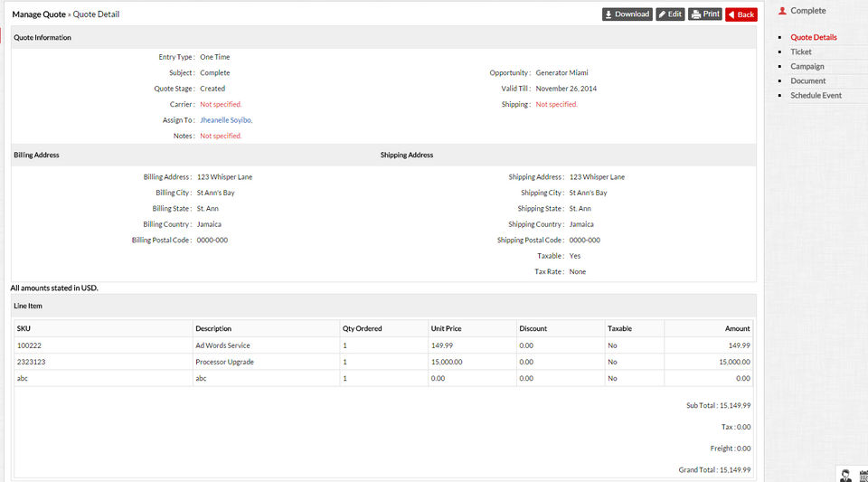Open assignee Jheanelle Soyibo link
The height and width of the screenshot is (482, 868).
226,120
